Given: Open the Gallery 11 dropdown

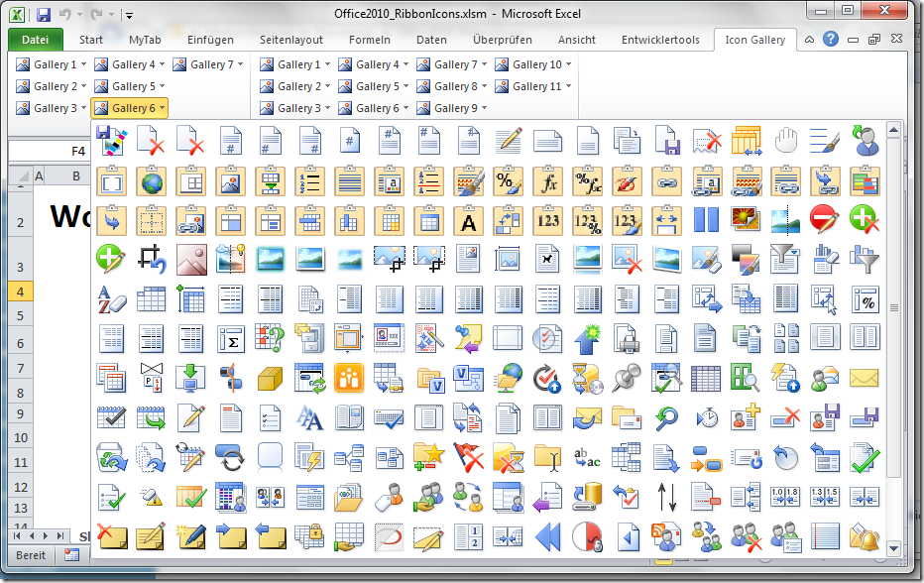Looking at the screenshot, I should coord(533,86).
